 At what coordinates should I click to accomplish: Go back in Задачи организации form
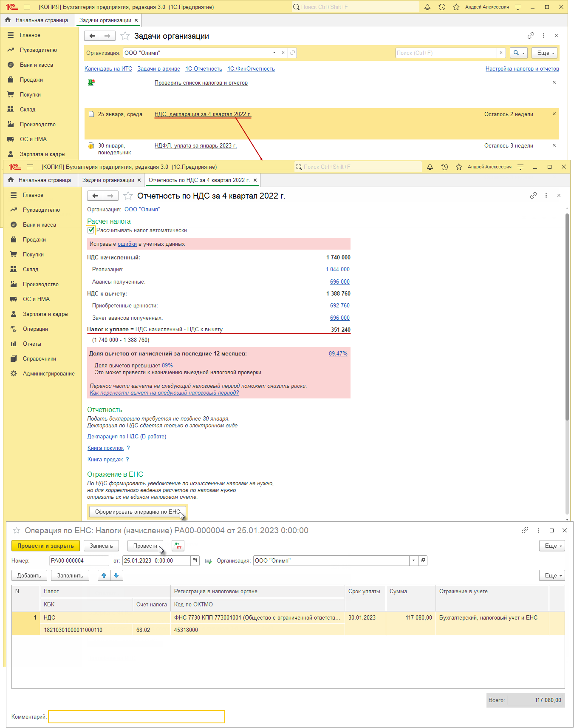coord(92,36)
